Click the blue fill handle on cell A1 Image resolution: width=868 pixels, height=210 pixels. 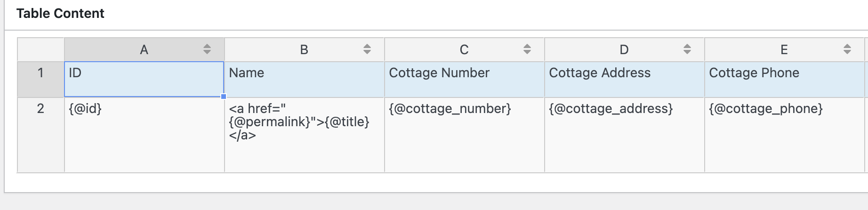pos(224,97)
